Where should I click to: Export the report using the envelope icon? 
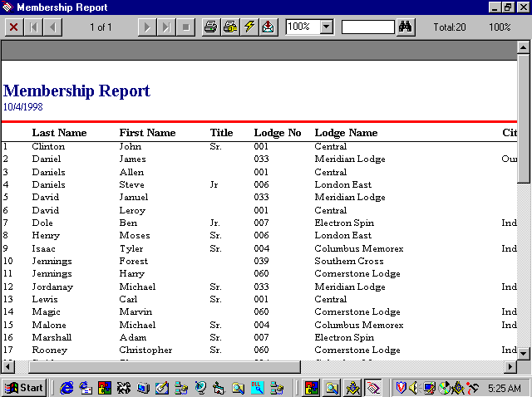[268, 27]
